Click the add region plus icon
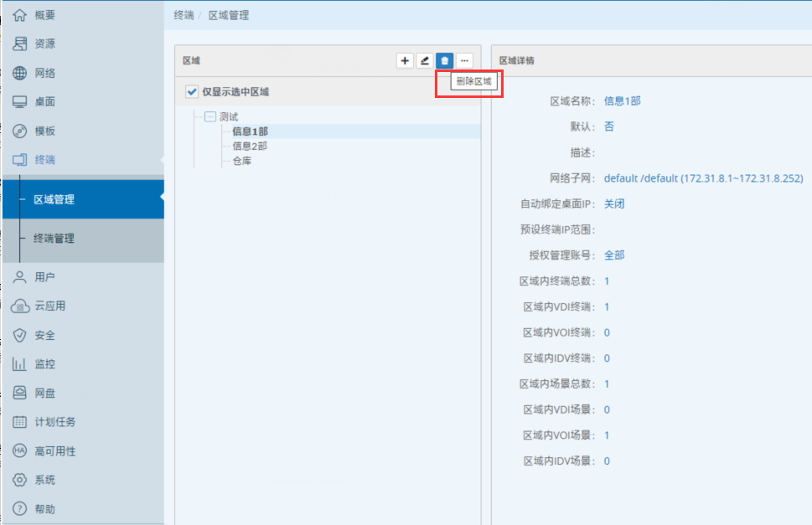The image size is (812, 525). click(405, 60)
